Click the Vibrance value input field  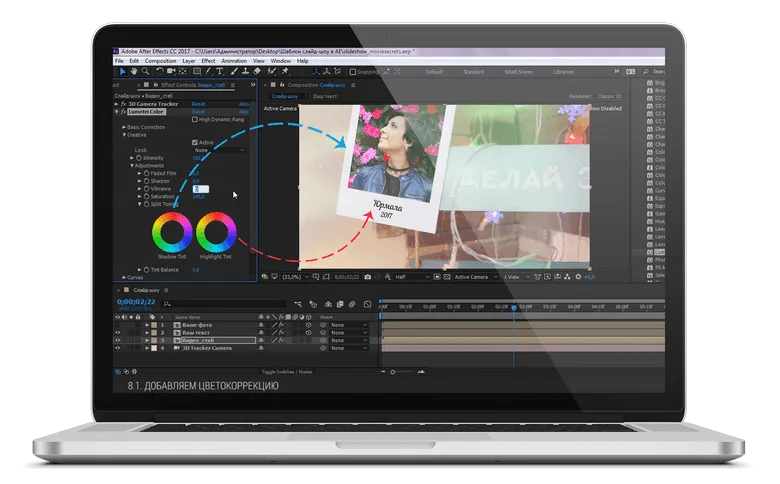[x=200, y=188]
